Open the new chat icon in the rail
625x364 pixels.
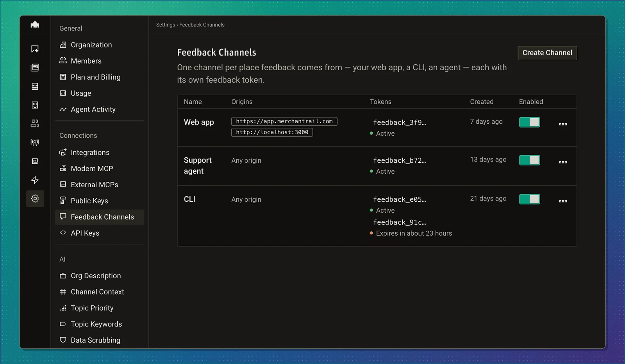35,49
